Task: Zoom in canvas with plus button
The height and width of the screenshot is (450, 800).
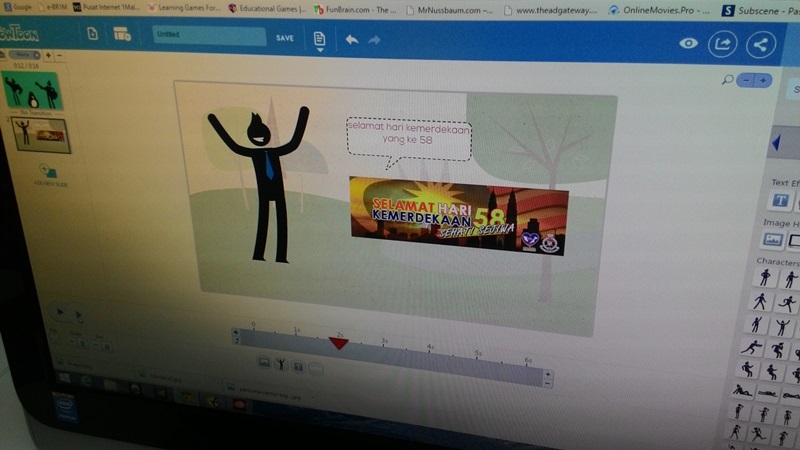Action: coord(764,80)
